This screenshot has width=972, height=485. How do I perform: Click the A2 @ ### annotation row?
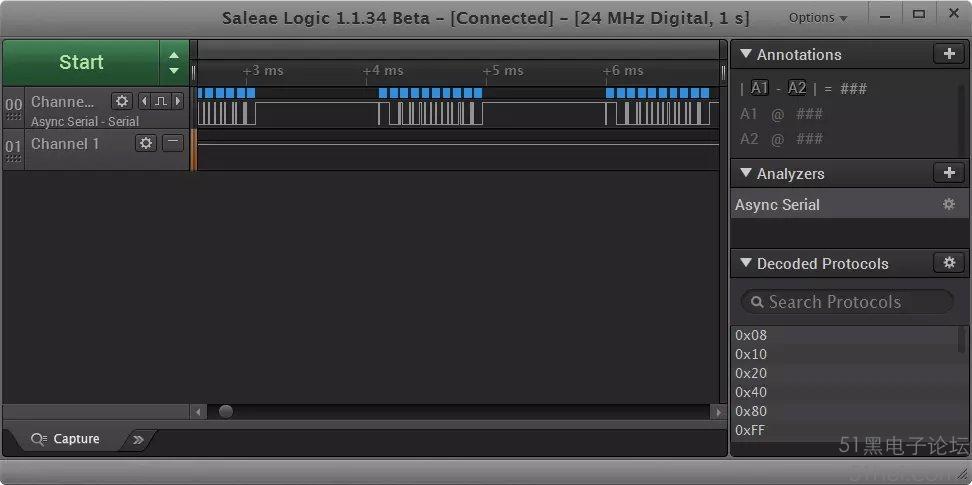tap(782, 139)
